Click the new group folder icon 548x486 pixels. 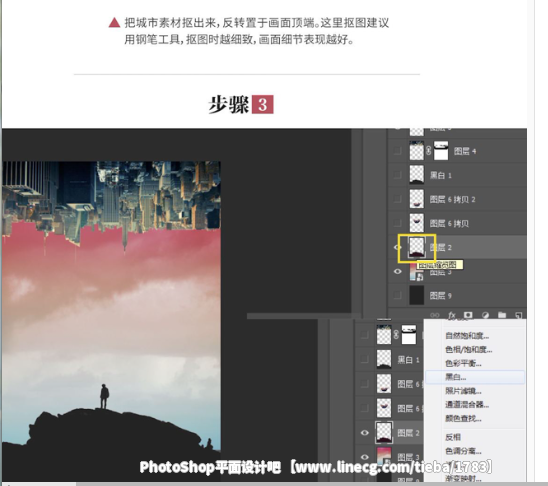pos(502,315)
